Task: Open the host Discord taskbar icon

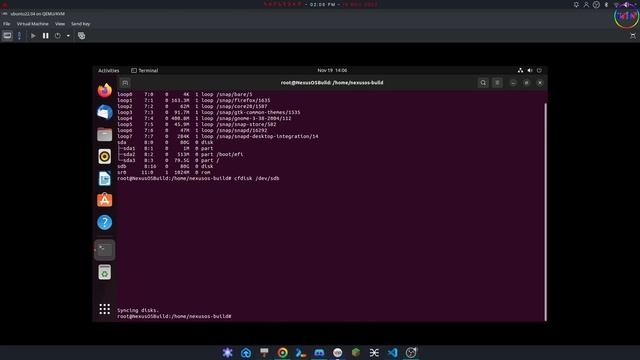Action: 319,352
